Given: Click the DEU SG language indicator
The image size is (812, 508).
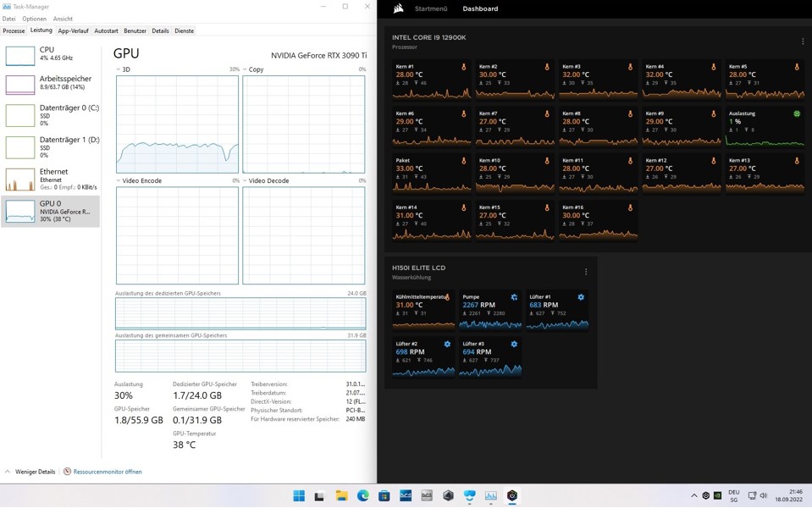Looking at the screenshot, I should (733, 495).
